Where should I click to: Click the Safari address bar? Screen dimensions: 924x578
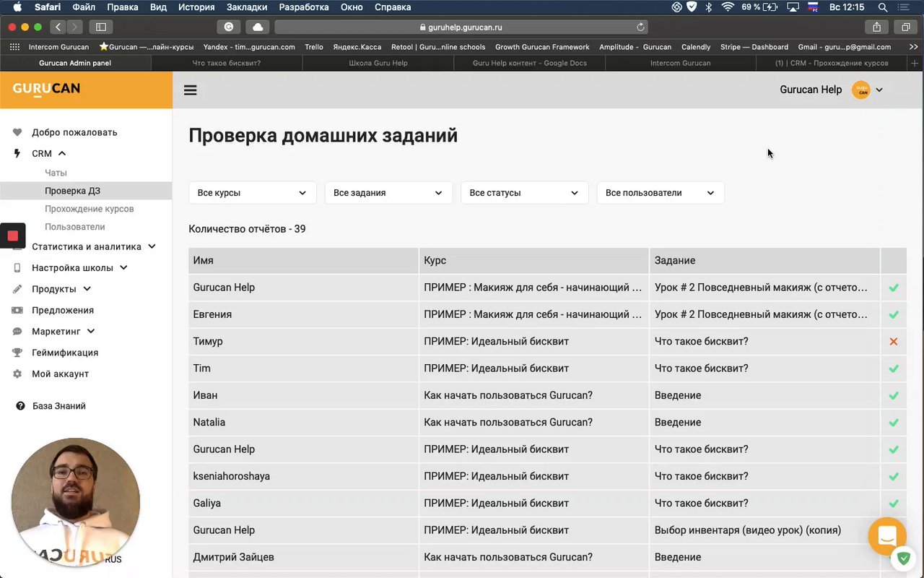(x=461, y=27)
